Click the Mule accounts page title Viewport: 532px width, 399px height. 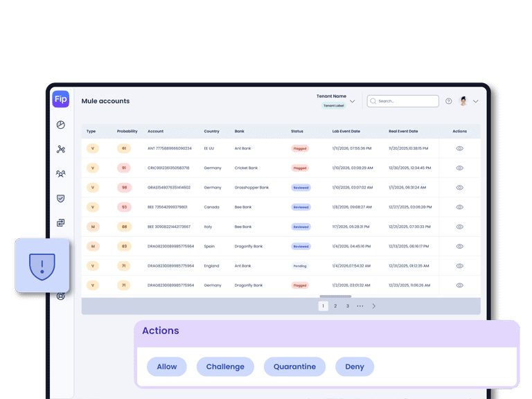[x=105, y=101]
